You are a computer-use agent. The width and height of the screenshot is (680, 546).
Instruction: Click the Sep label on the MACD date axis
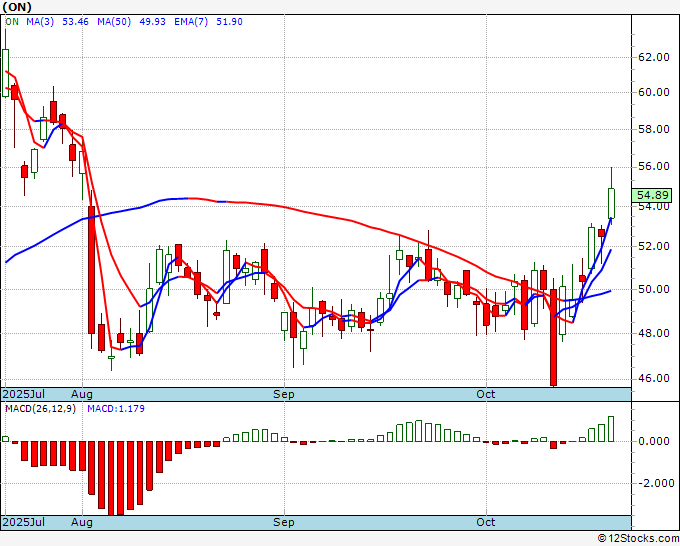(284, 522)
